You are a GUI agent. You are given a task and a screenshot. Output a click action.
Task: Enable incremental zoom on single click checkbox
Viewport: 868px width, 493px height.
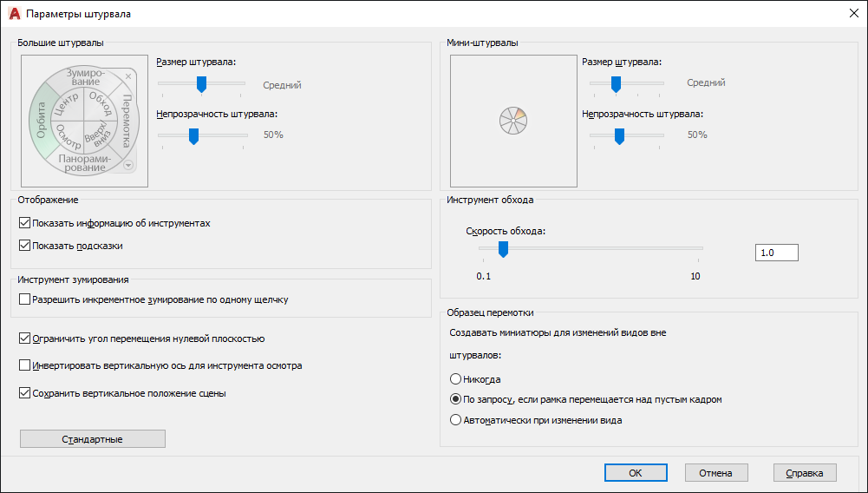pyautogui.click(x=24, y=299)
